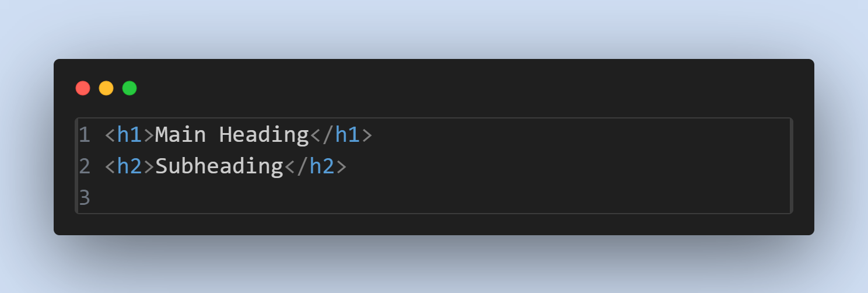Place cursor in the opening h1 tag

coord(129,135)
